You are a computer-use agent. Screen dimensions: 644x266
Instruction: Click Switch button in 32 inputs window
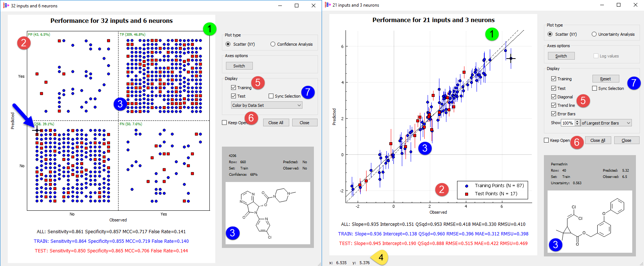click(x=239, y=66)
